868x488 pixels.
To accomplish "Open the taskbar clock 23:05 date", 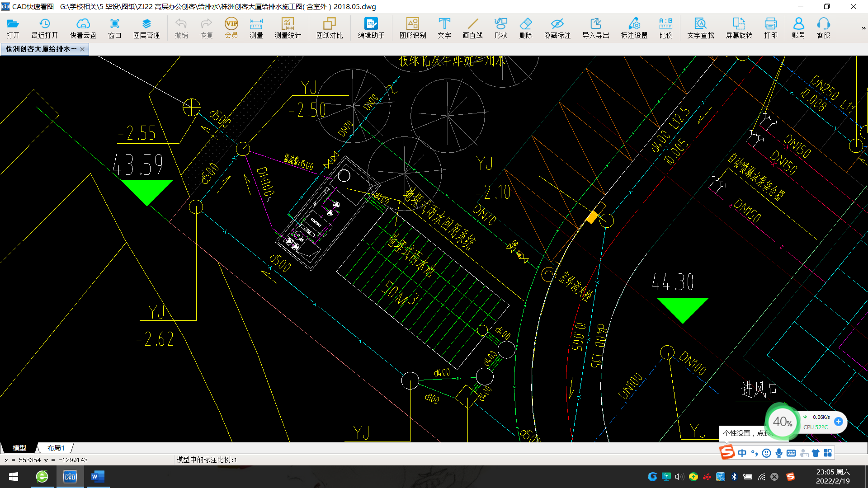I will pos(833,477).
